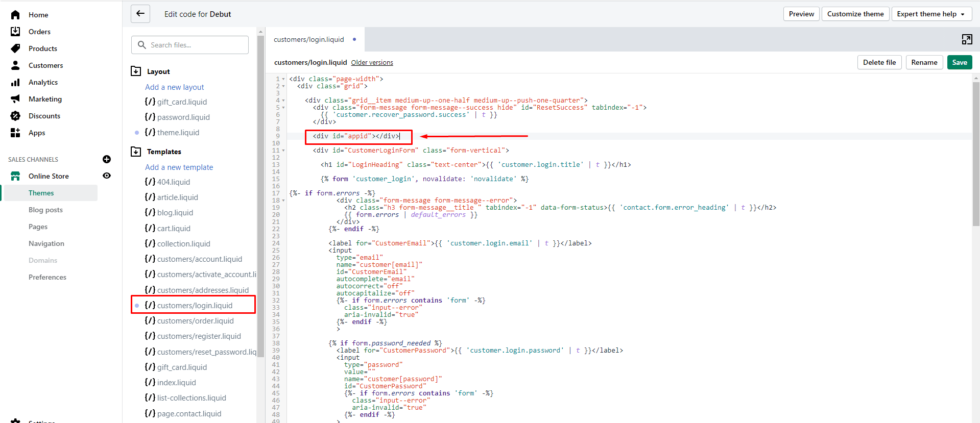
Task: Add a new sales channel with plus icon
Action: [x=107, y=159]
